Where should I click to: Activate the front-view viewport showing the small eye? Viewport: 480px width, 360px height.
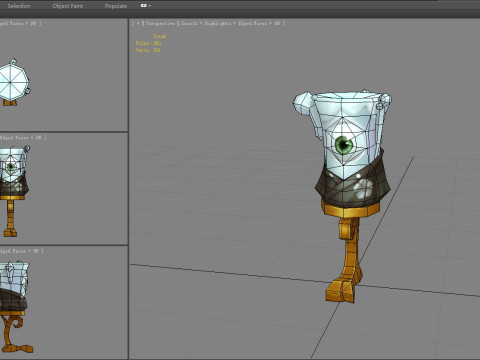coord(63,189)
